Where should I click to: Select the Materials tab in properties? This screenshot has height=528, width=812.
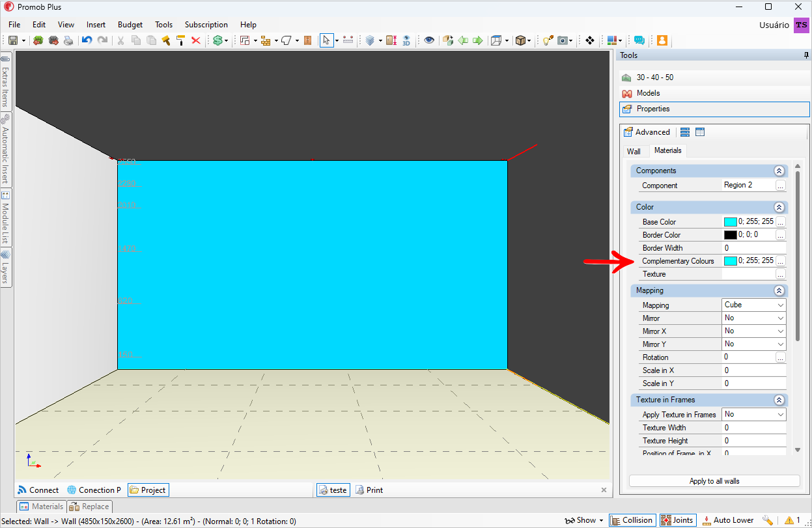[668, 150]
